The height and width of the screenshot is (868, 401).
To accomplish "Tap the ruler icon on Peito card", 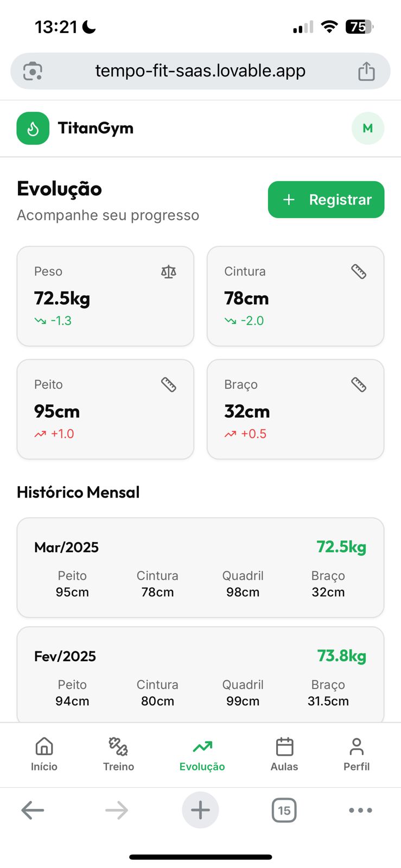I will coord(169,385).
